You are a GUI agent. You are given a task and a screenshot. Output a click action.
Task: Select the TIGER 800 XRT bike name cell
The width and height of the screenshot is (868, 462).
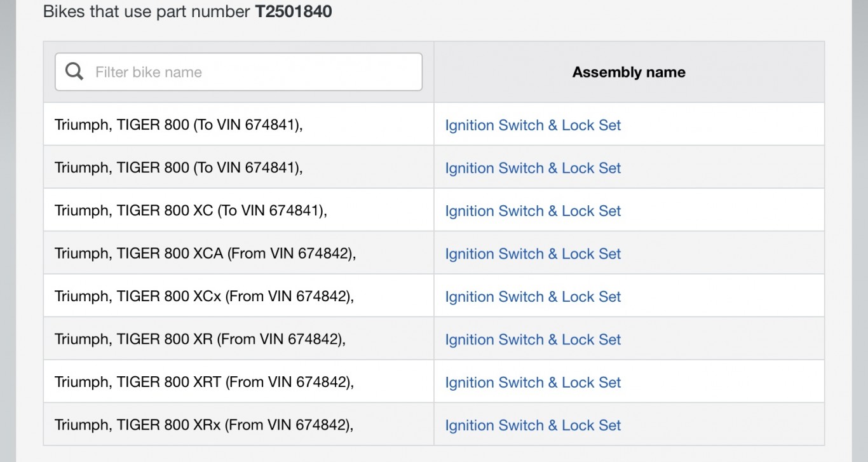tap(239, 381)
